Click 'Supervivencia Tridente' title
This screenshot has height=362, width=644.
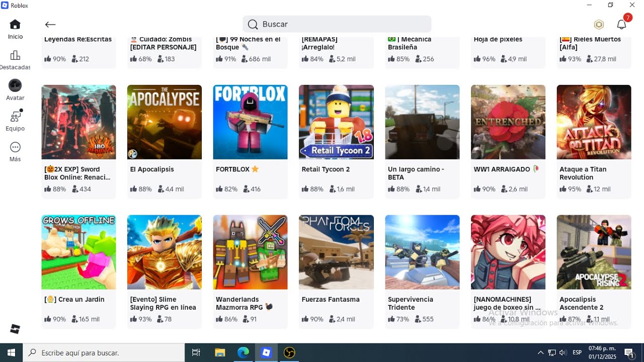411,304
